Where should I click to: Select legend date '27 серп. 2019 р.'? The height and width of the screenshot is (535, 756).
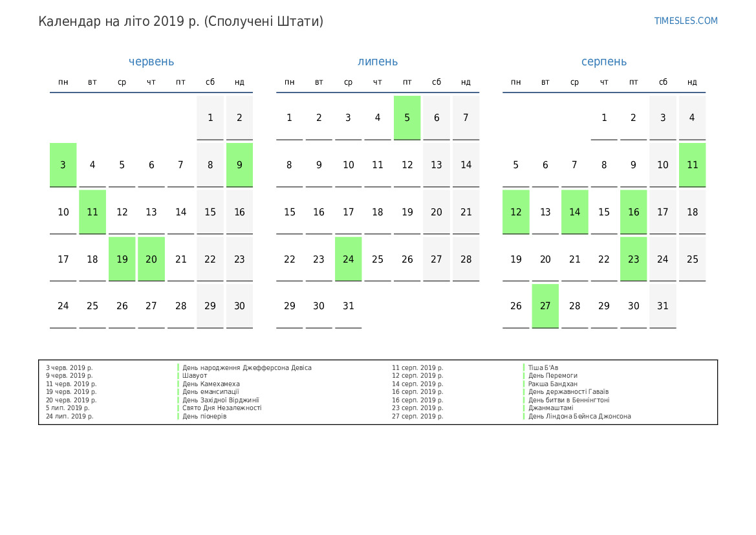click(x=418, y=417)
